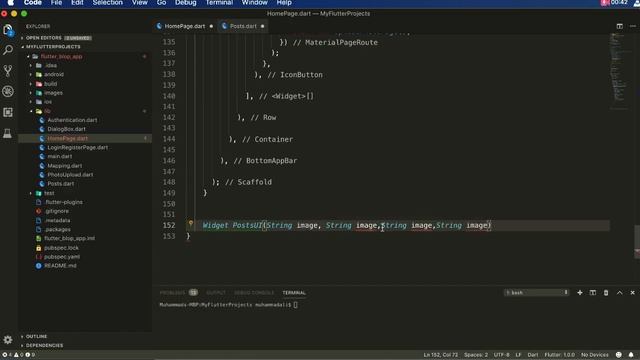Open the Terminal menu in menu bar
This screenshot has width=640, height=360.
[x=219, y=3]
